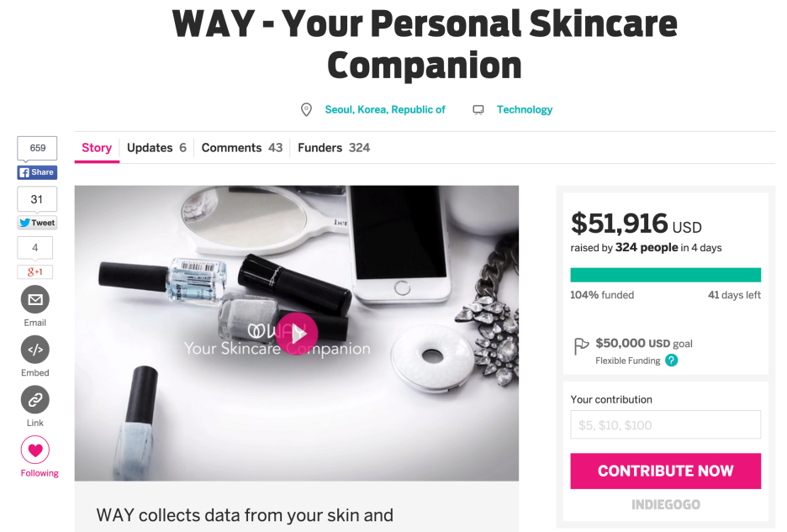Play the WAY campaign video
This screenshot has height=532, width=787.
click(x=297, y=334)
